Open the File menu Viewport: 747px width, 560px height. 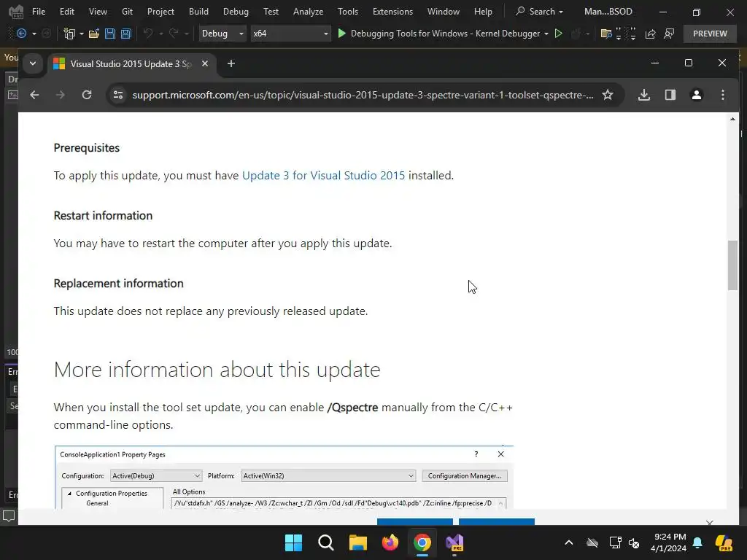pyautogui.click(x=39, y=12)
